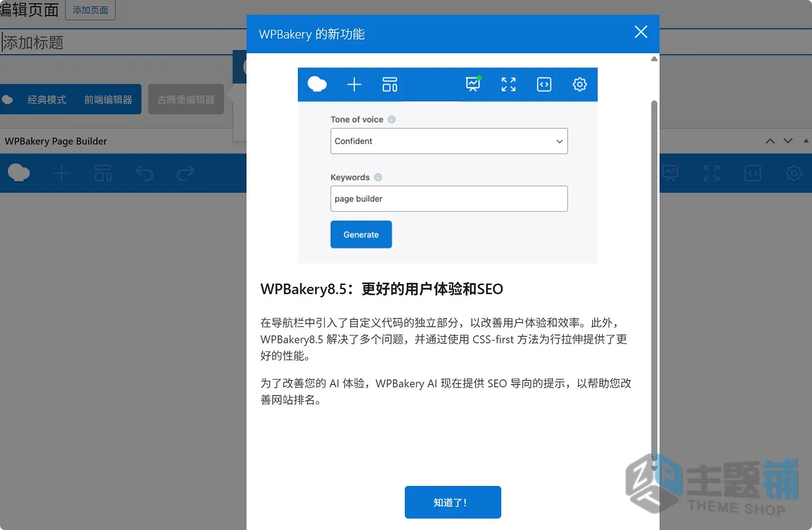Toggle fullscreen icon in builder toolbar
This screenshot has width=812, height=530.
click(x=711, y=173)
